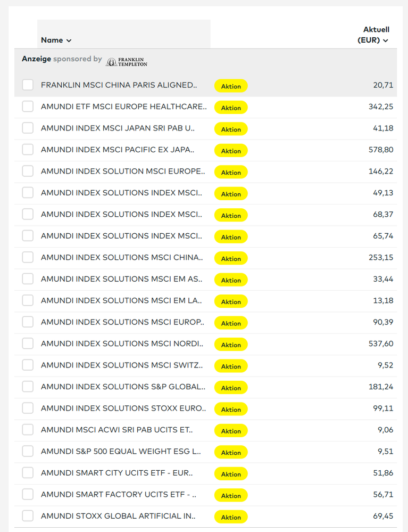Select checkbox for Amundi Index MSCI Pacific ex Japan
Screen dimensions: 408x532
28,149
